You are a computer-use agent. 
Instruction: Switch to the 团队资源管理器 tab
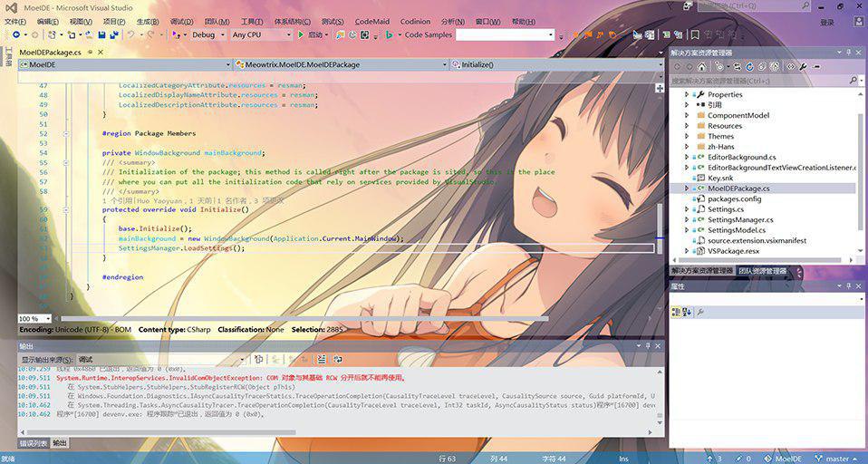(762, 271)
